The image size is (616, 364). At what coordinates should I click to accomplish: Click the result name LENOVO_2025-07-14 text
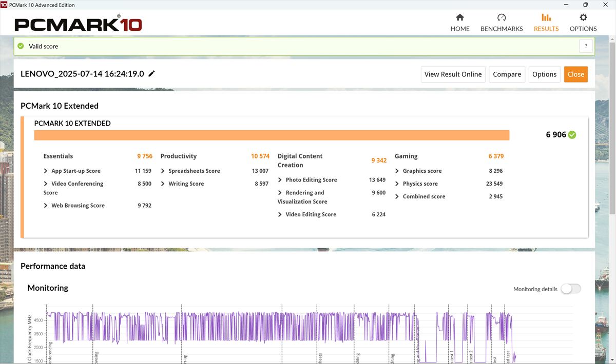82,74
